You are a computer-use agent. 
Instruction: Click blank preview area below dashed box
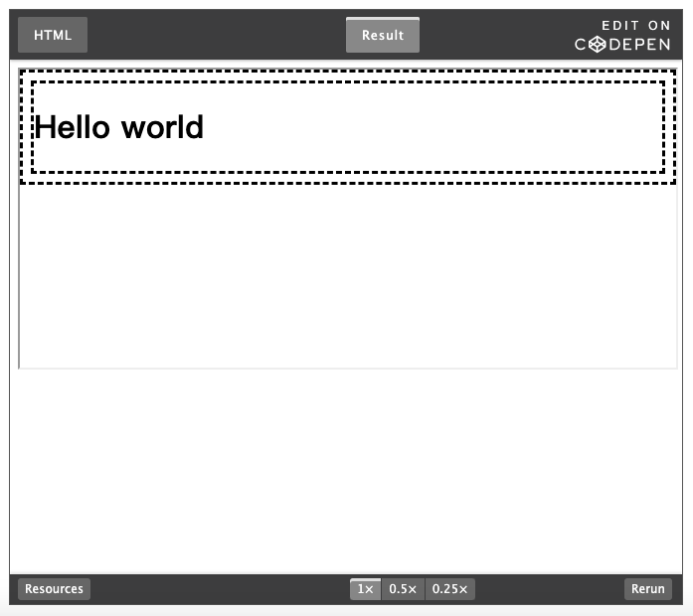pyautogui.click(x=347, y=278)
